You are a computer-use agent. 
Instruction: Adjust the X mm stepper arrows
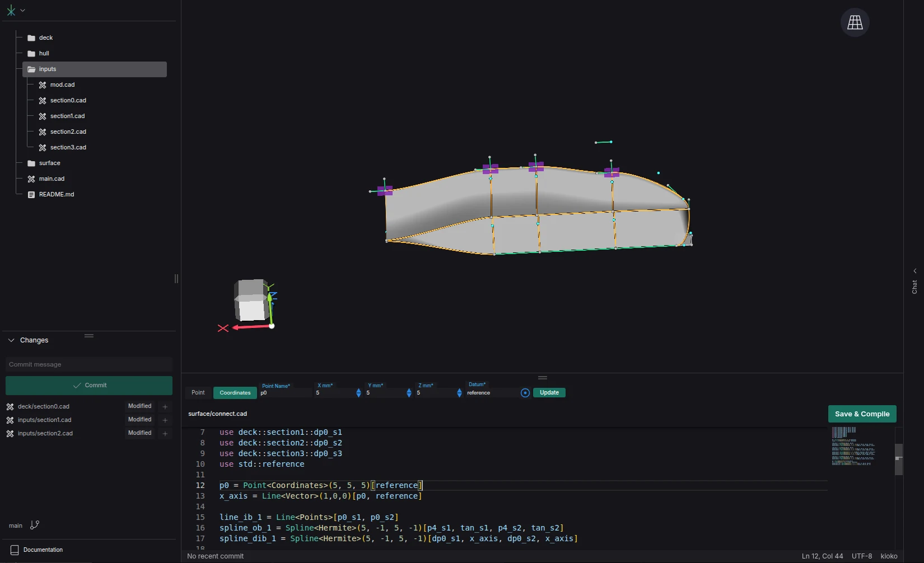pos(358,393)
